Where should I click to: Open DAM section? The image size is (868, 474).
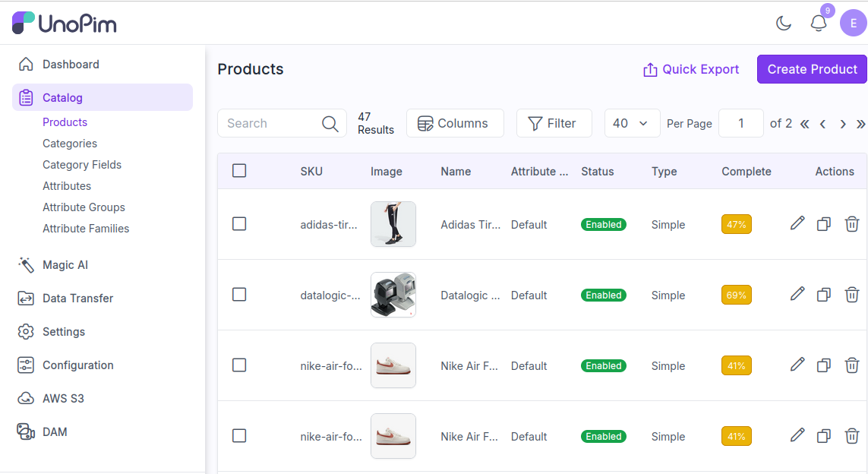click(x=103, y=432)
